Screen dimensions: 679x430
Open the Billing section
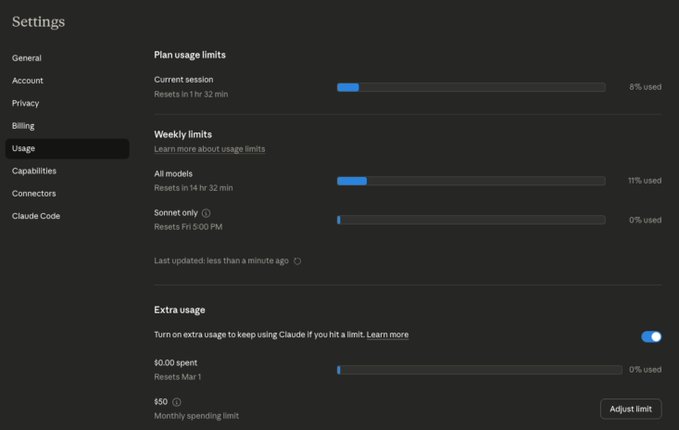23,126
